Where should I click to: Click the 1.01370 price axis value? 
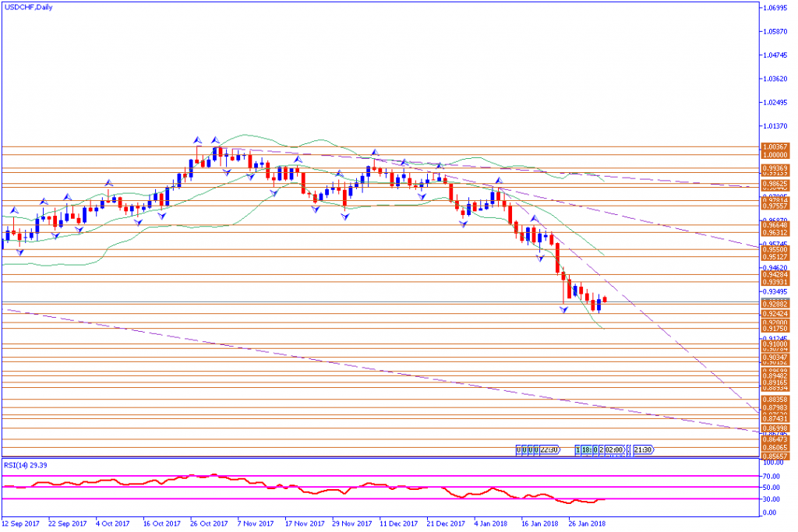click(775, 126)
